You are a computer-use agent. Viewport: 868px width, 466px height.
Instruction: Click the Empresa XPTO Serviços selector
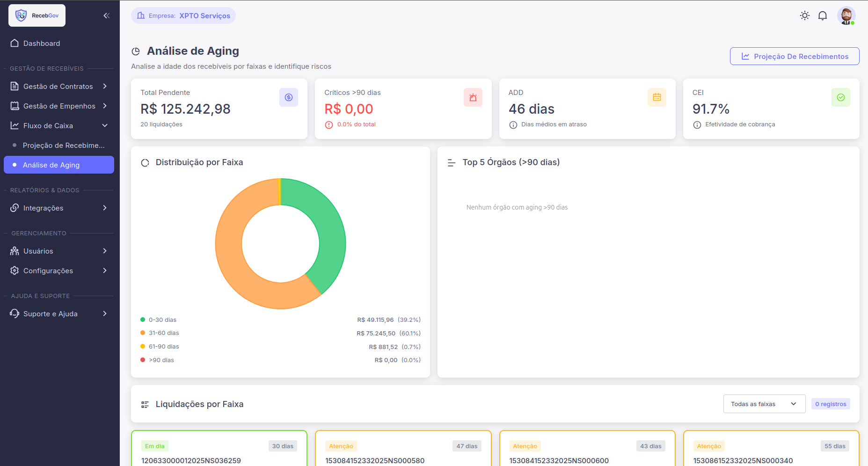coord(183,15)
